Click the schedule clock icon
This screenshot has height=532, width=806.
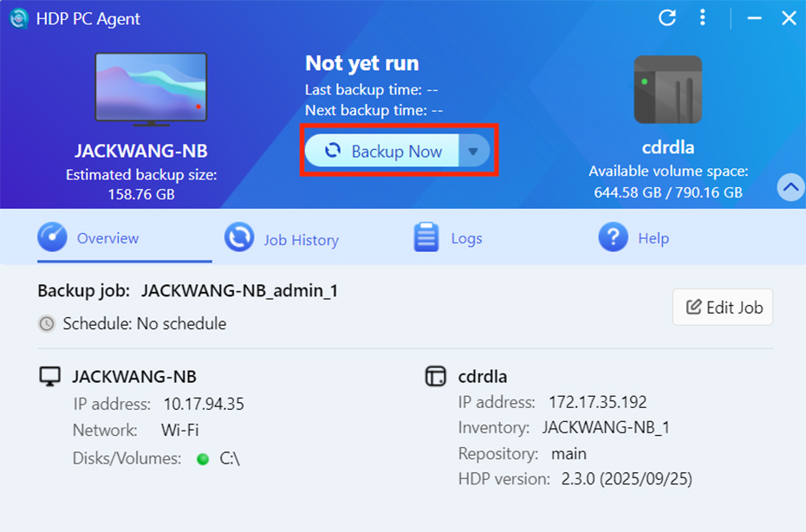coord(47,324)
